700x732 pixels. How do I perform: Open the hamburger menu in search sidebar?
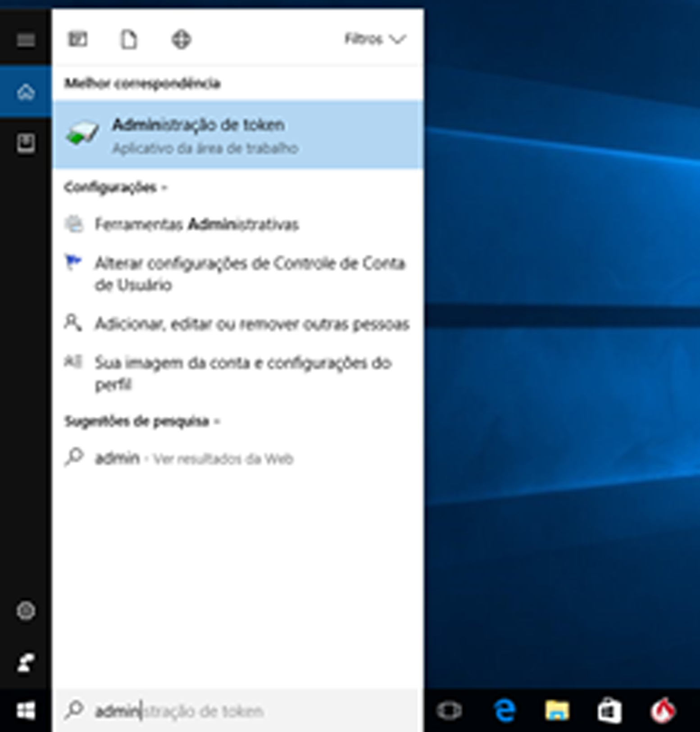pyautogui.click(x=26, y=40)
